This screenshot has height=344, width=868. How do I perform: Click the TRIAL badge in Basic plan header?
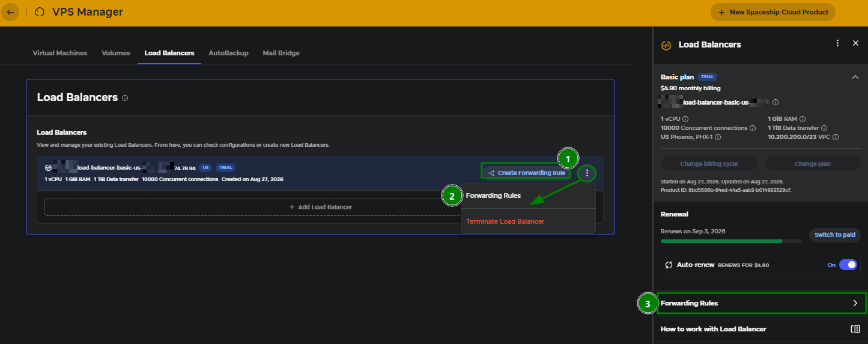(x=708, y=77)
